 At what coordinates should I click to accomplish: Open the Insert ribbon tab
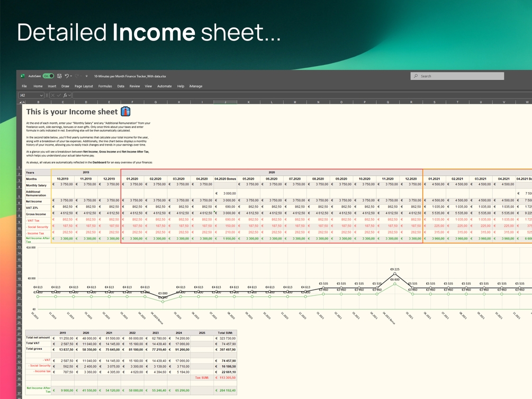(52, 86)
